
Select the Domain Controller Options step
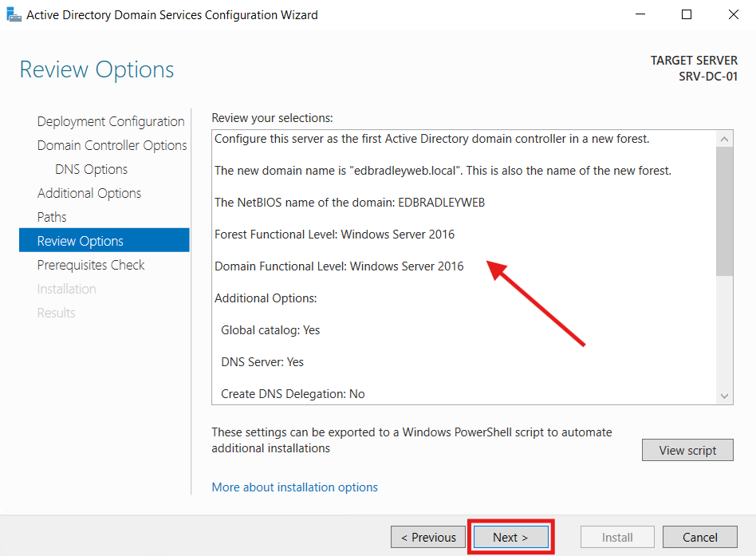coord(112,145)
